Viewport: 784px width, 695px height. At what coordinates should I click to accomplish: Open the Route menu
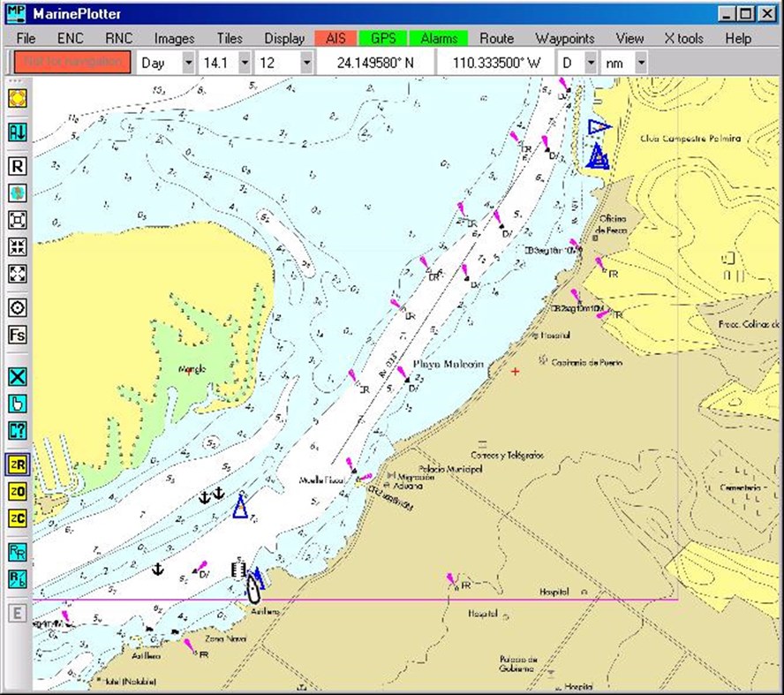point(496,38)
